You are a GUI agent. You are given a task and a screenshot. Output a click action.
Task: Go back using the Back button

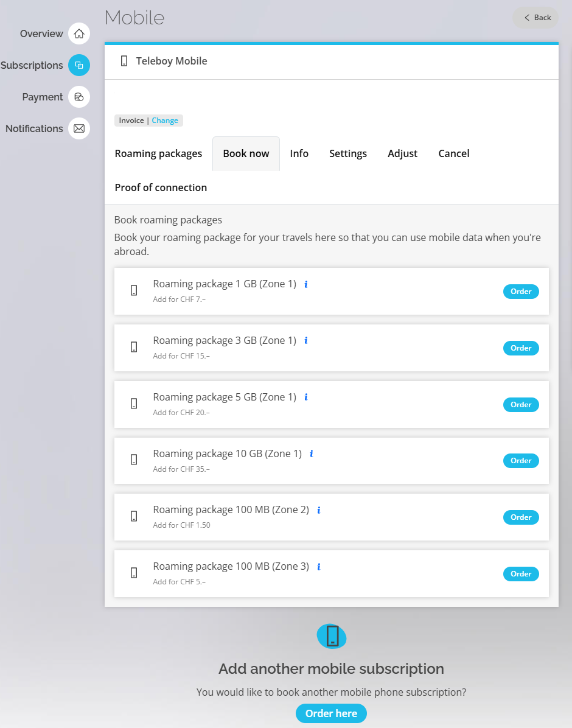pyautogui.click(x=535, y=18)
